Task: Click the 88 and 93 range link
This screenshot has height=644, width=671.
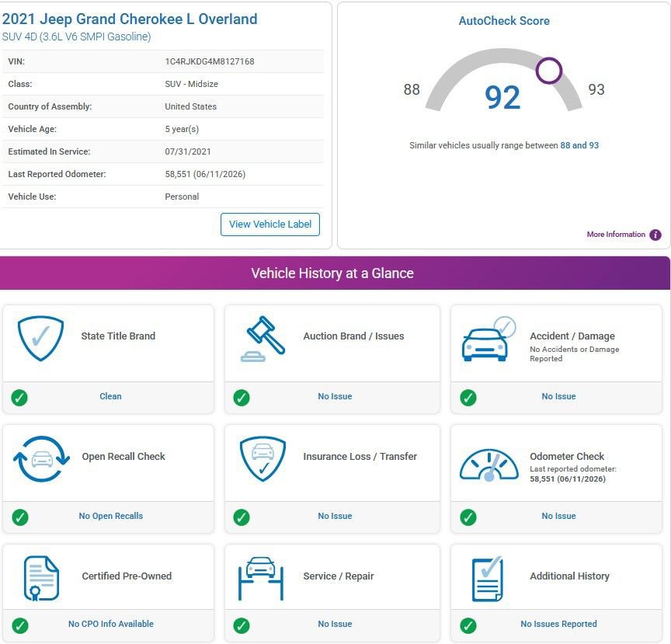Action: pos(579,145)
